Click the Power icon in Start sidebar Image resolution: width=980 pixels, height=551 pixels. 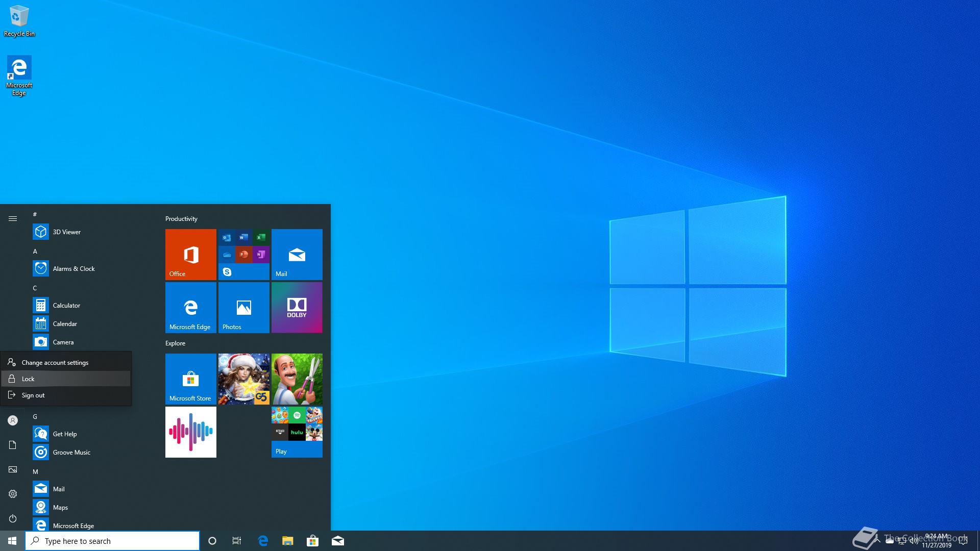pos(13,518)
